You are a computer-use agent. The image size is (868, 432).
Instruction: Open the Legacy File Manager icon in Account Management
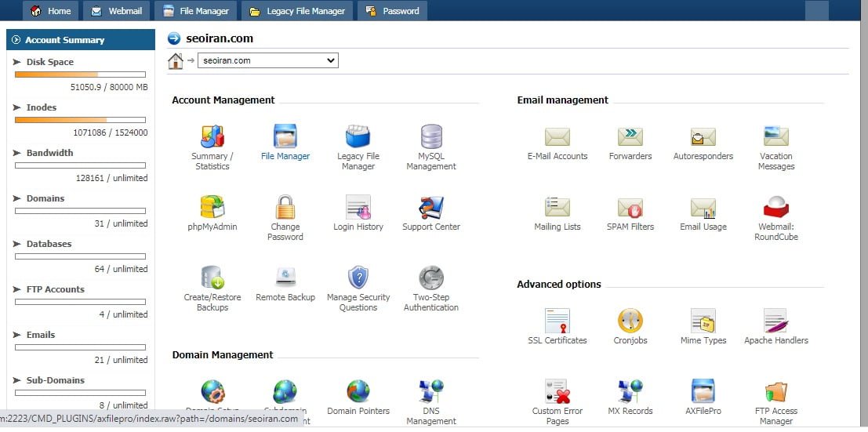click(358, 136)
